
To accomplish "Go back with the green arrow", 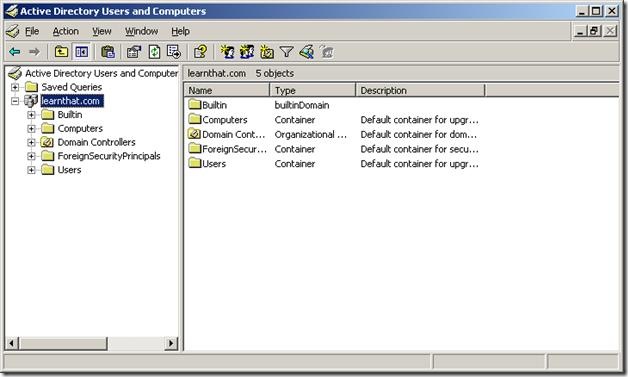I will tap(15, 52).
